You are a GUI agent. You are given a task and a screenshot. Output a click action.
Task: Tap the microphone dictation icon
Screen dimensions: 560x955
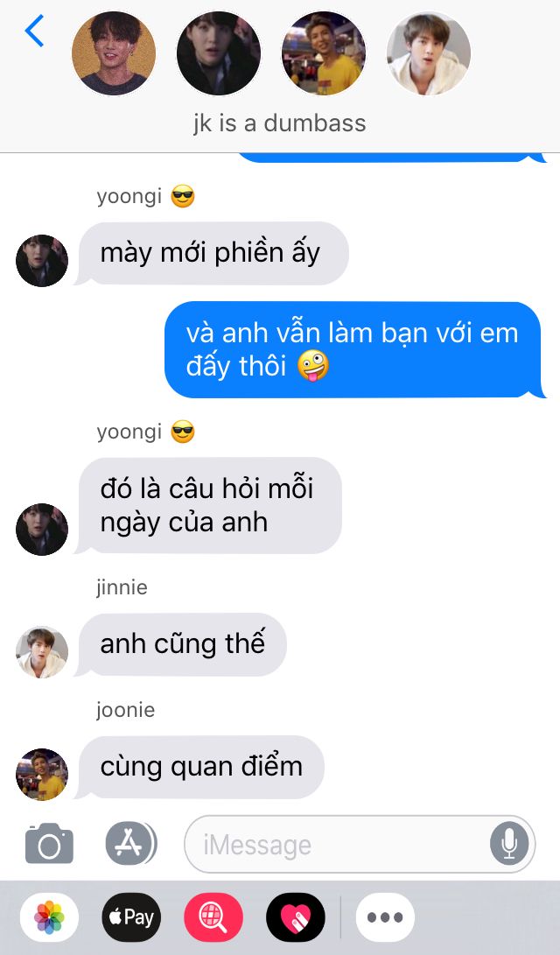pyautogui.click(x=509, y=844)
